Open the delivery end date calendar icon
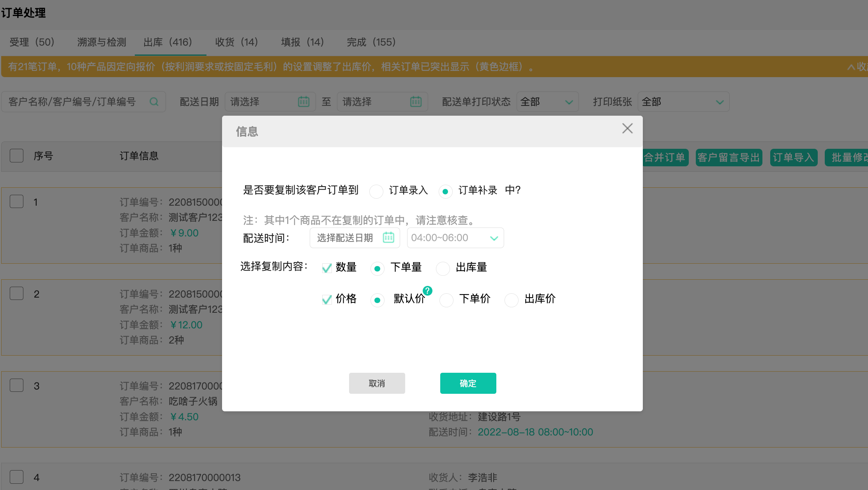Viewport: 868px width, 490px height. tap(416, 102)
